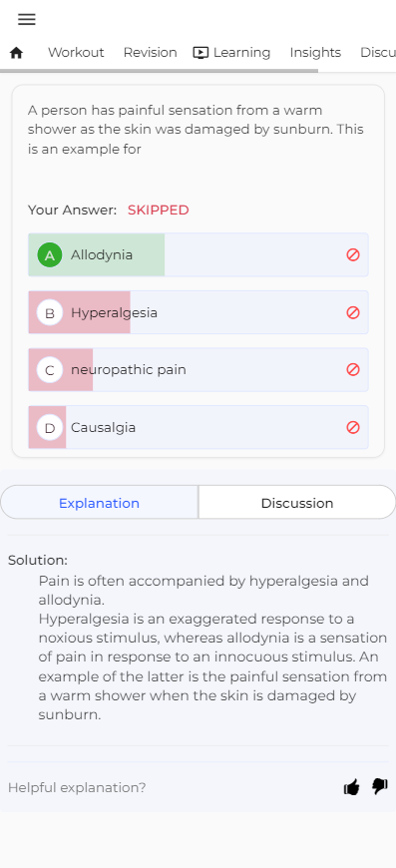Select option D circle badge

click(50, 427)
